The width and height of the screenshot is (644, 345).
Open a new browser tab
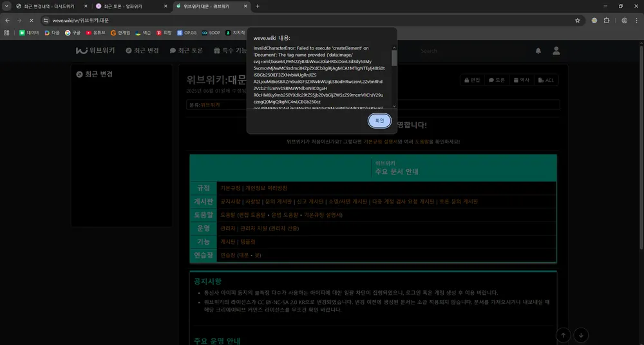(258, 6)
